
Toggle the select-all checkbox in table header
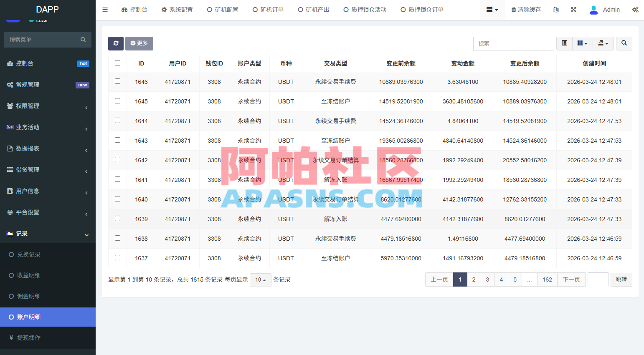point(117,63)
